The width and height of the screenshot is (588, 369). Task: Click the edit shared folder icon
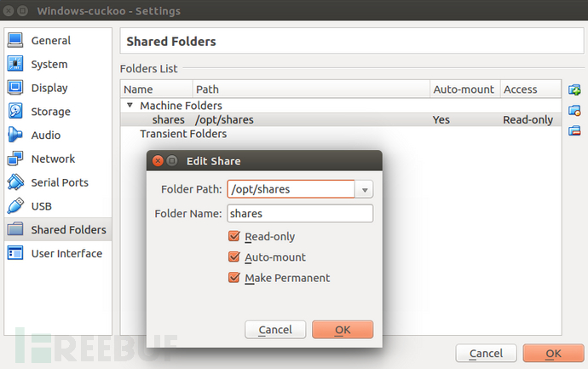pyautogui.click(x=574, y=110)
